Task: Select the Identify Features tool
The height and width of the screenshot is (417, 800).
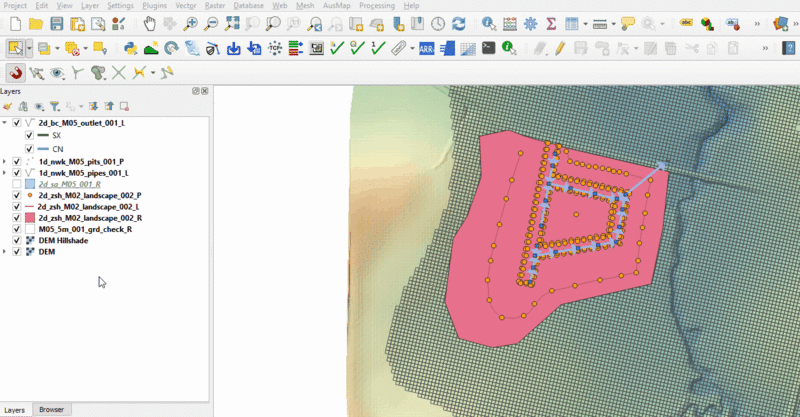Action: (488, 23)
